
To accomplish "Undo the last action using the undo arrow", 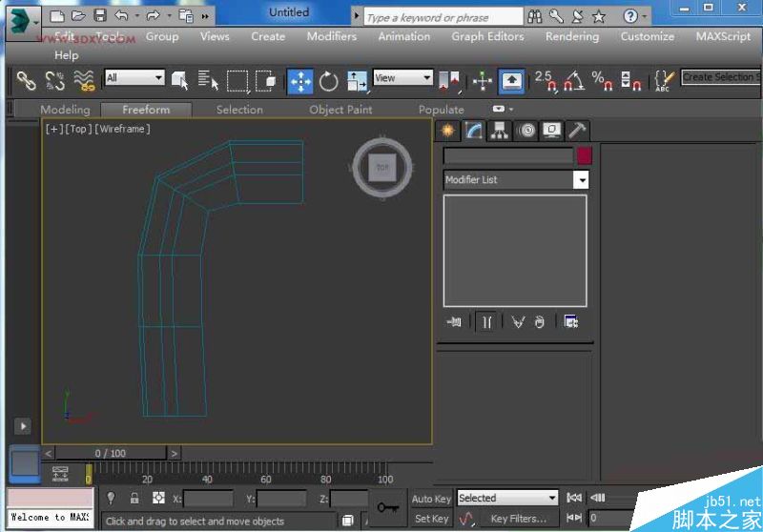I will (121, 15).
